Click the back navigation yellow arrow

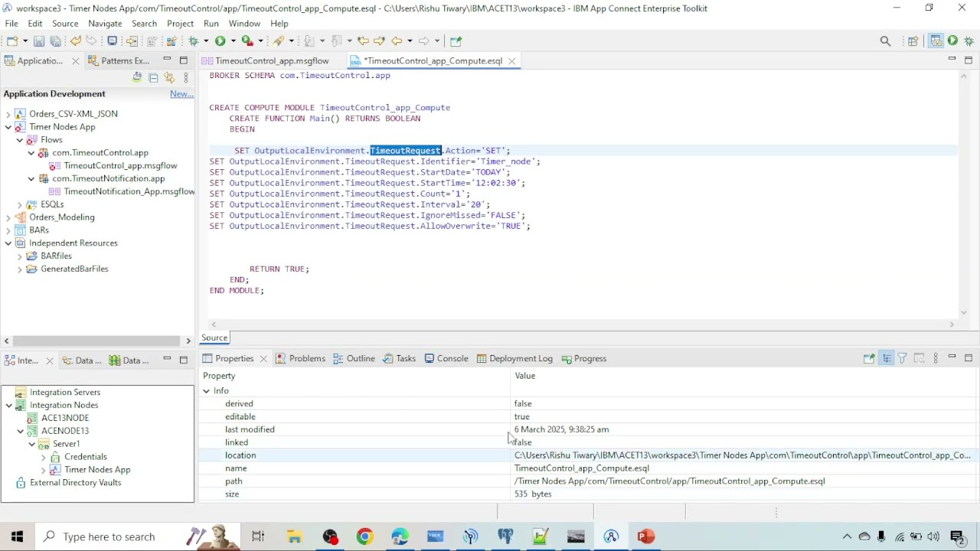point(397,41)
